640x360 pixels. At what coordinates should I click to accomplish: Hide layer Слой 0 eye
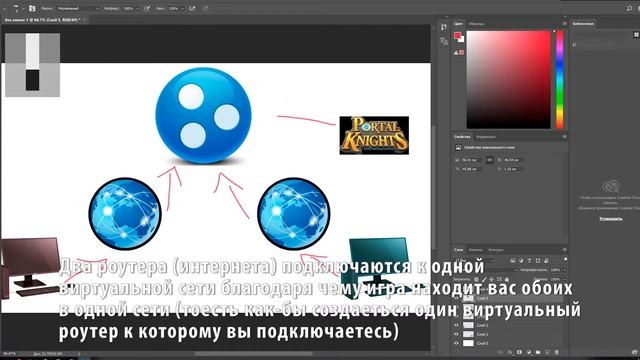(x=456, y=343)
